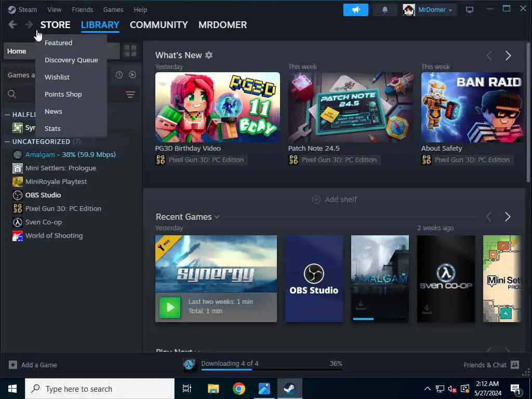Screen dimensions: 532x399
Task: Open Windows Start menu
Action: [x=12, y=389]
